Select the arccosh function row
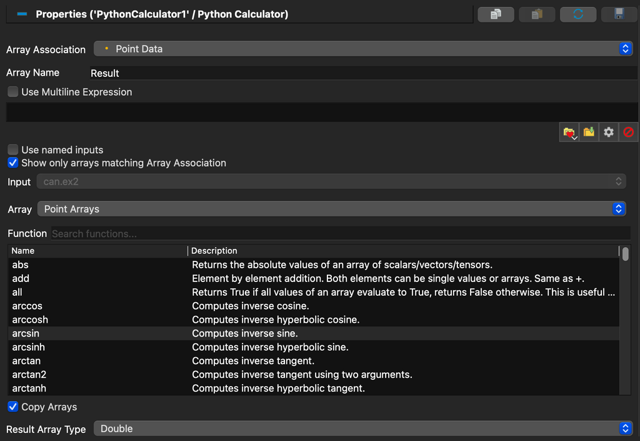 pos(313,320)
